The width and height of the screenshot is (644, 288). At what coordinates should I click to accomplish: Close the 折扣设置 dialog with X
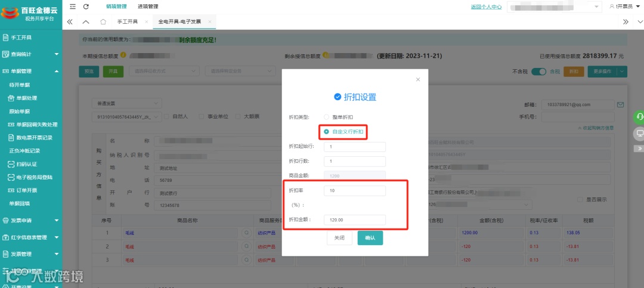tap(418, 80)
